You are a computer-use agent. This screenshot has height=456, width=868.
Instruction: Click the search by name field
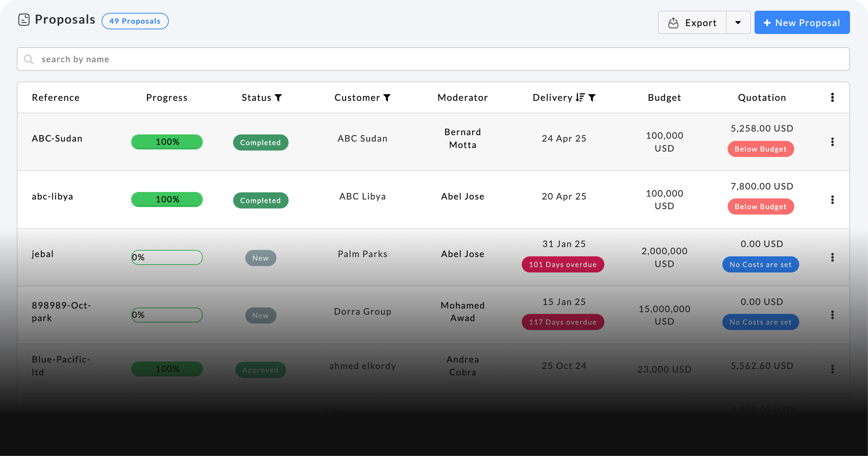[433, 59]
